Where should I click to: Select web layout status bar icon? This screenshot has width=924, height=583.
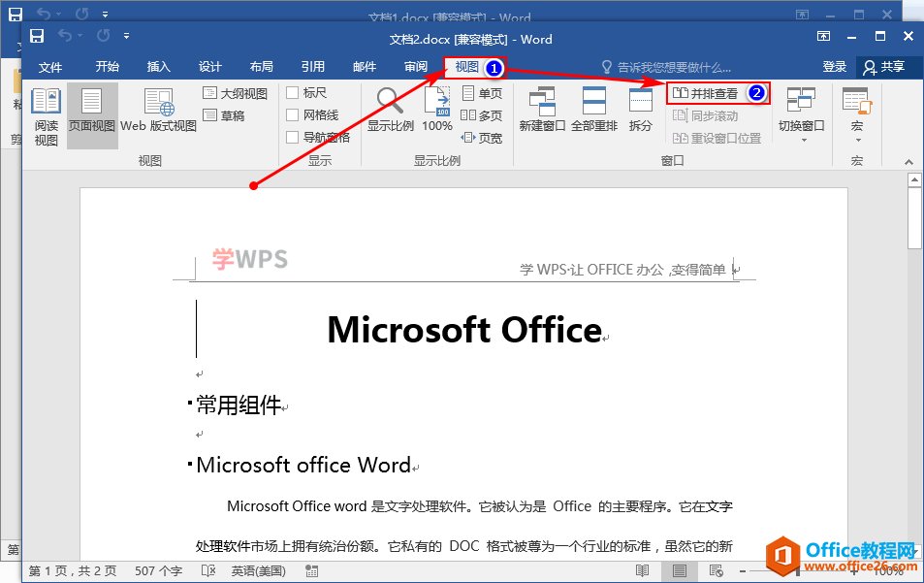coord(716,570)
